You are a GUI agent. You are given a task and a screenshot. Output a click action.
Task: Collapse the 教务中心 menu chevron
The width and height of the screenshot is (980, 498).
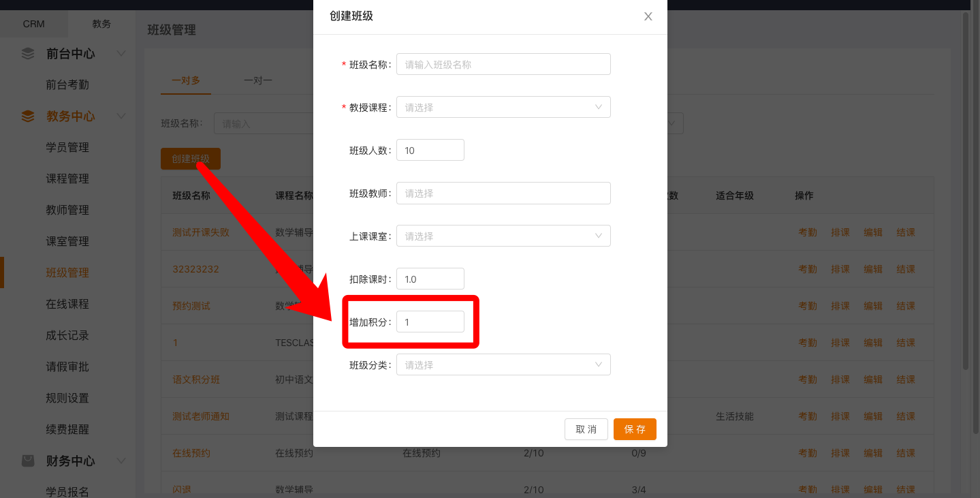click(121, 116)
